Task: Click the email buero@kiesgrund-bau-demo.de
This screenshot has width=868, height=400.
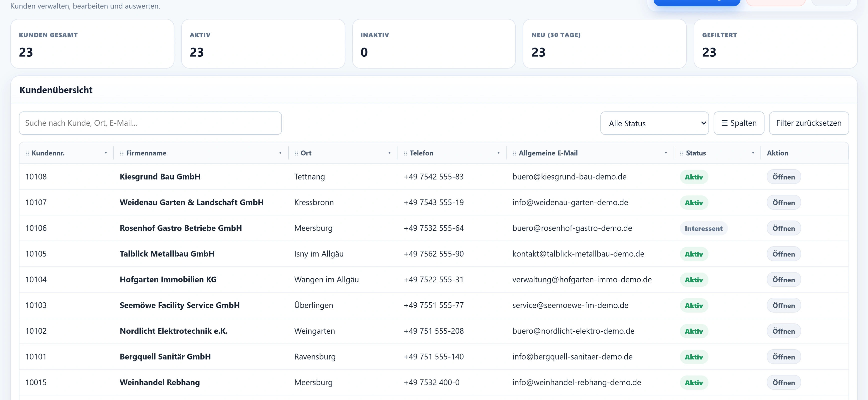Action: point(569,177)
